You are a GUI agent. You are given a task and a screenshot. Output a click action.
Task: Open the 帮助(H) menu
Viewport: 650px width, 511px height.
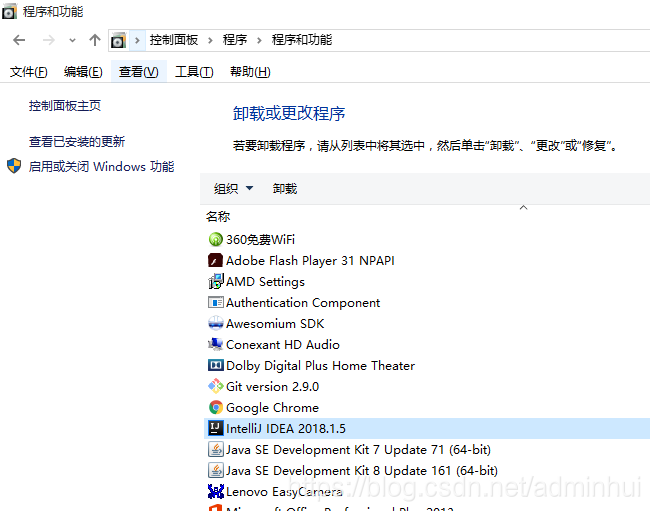coord(250,72)
